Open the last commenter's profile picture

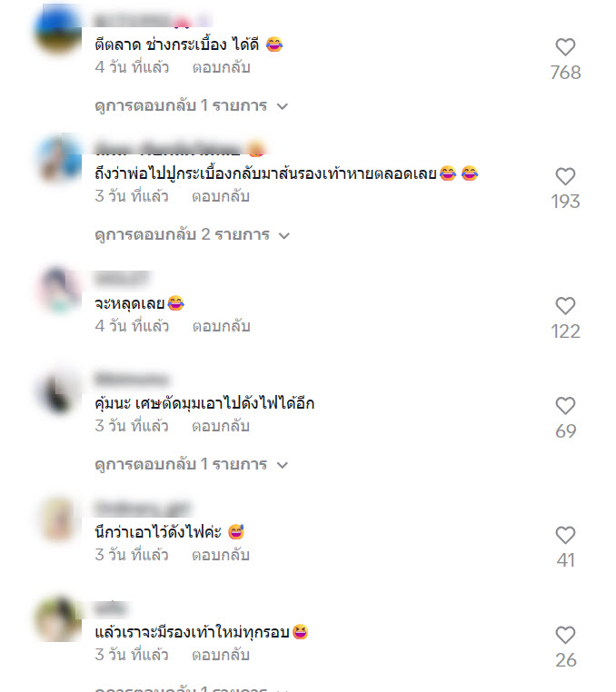pos(58,618)
